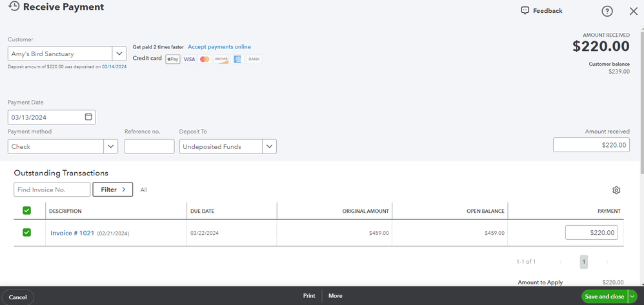The image size is (644, 305).
Task: Expand the Deposit To dropdown arrow
Action: pyautogui.click(x=269, y=146)
